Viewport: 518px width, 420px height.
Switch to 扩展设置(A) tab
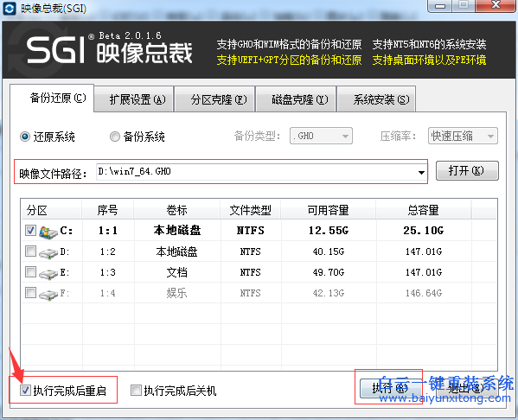134,99
